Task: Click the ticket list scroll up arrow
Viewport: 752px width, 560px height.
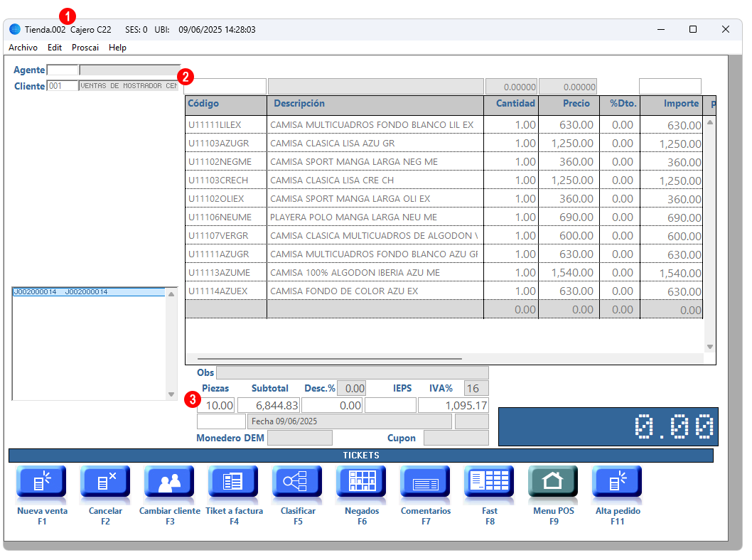Action: pyautogui.click(x=171, y=294)
